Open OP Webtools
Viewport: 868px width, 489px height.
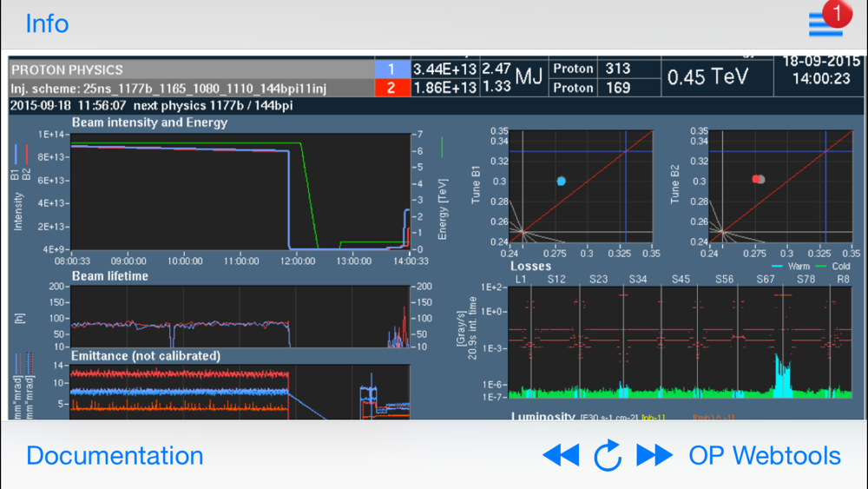pyautogui.click(x=765, y=456)
